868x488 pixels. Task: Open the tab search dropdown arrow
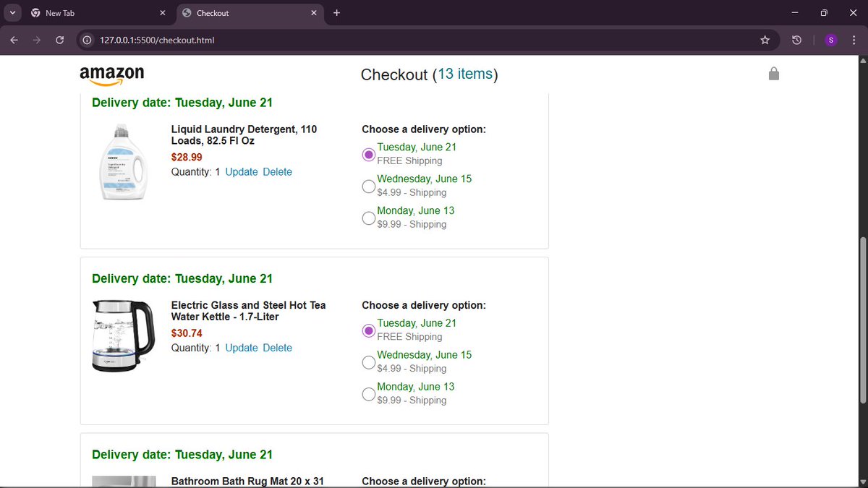[11, 13]
